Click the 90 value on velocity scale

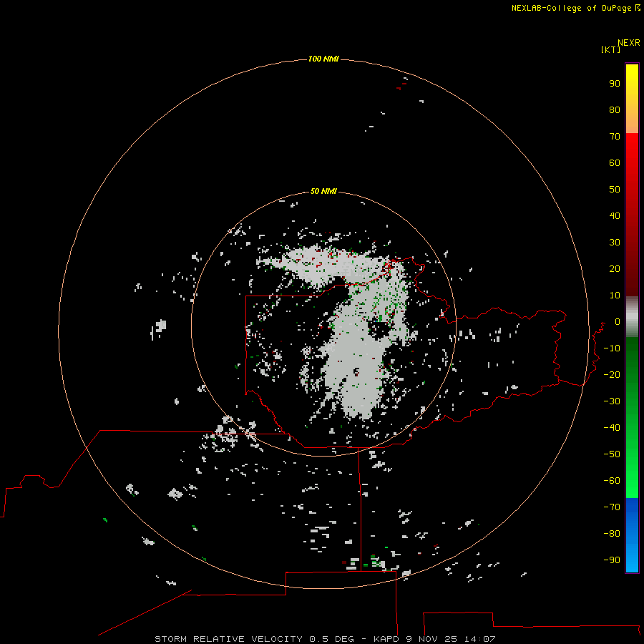point(615,84)
